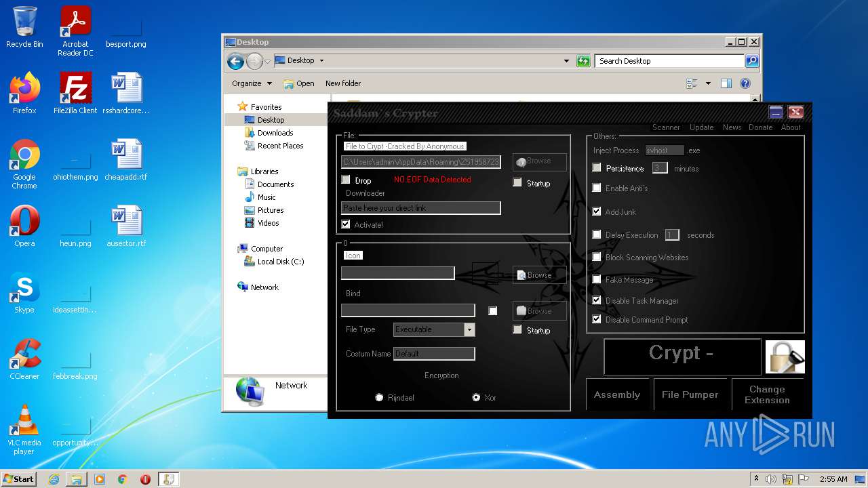Viewport: 868px width, 488px height.
Task: Uncheck Disable Task Manager
Action: coord(597,300)
